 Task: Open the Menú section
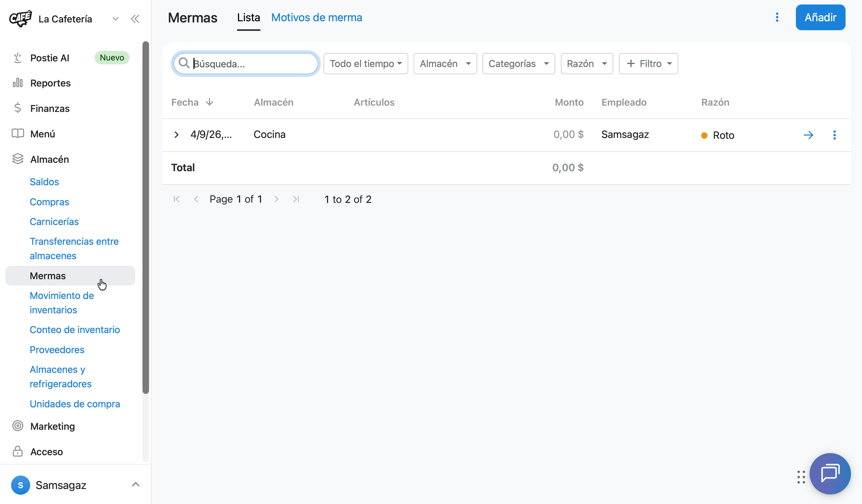click(70, 134)
